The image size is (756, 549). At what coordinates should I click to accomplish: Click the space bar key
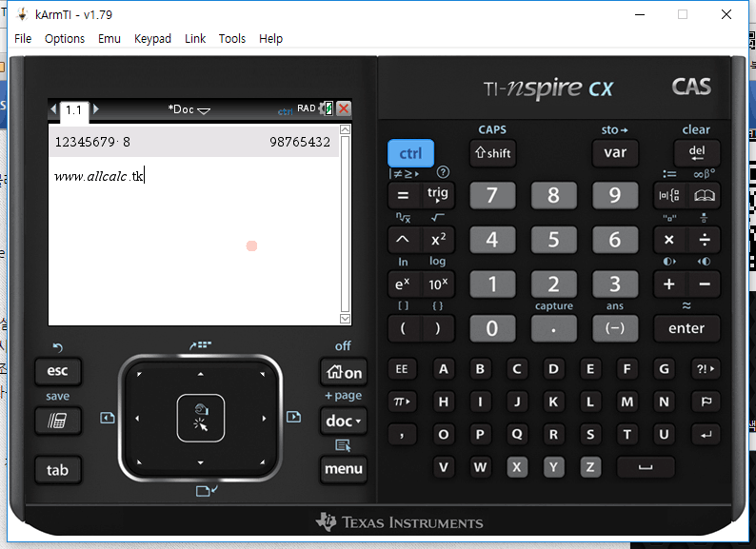point(646,467)
